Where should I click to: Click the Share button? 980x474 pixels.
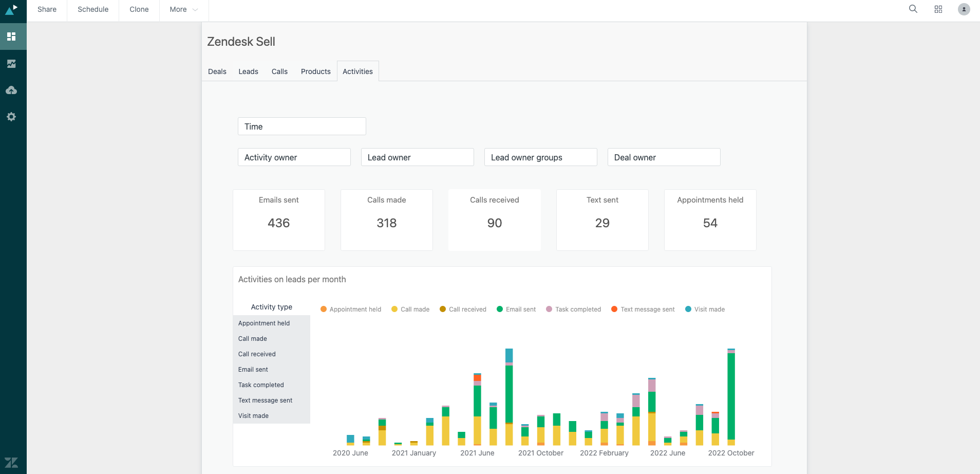[x=47, y=9]
